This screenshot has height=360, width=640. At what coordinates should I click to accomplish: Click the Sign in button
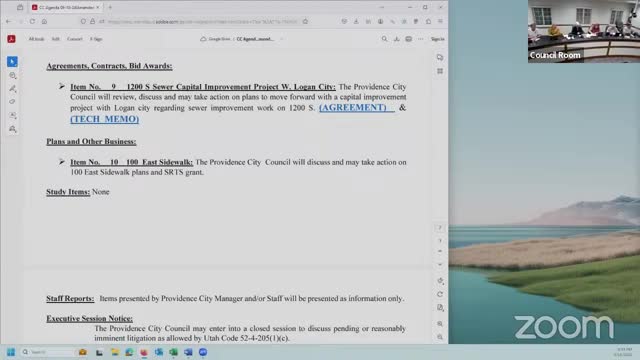point(437,39)
